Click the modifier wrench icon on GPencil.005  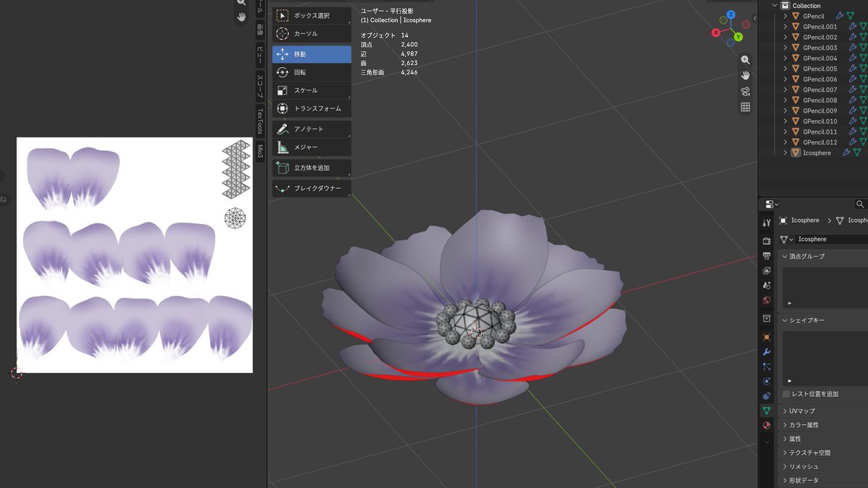point(852,69)
